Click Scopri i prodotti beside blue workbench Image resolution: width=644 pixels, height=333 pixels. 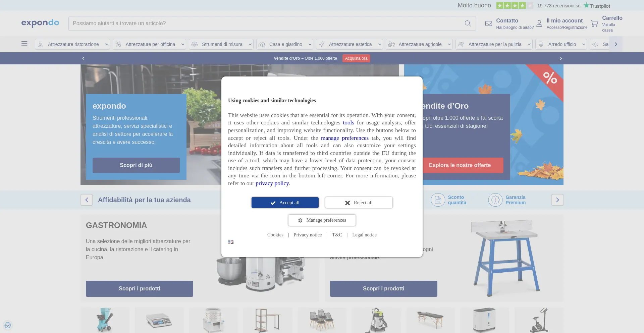384,289
